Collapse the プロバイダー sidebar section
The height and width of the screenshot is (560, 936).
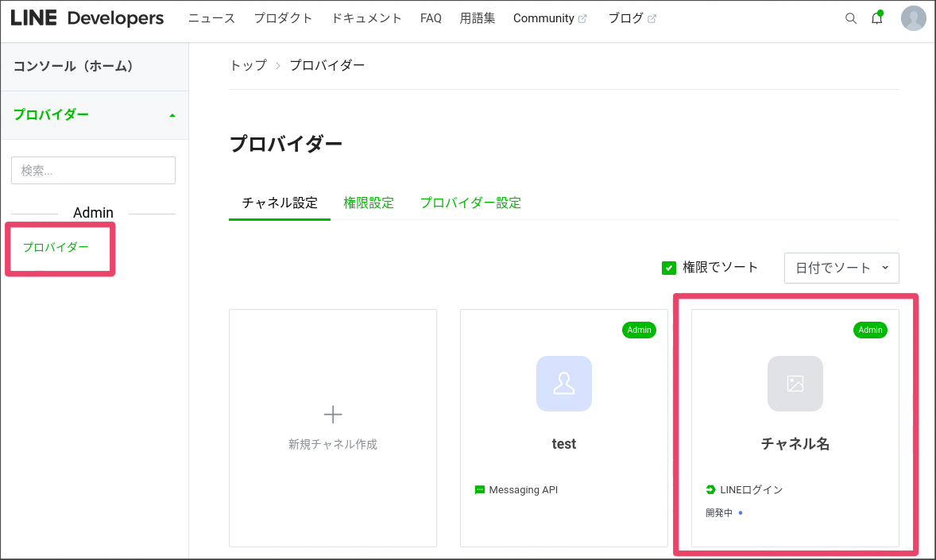[x=172, y=114]
